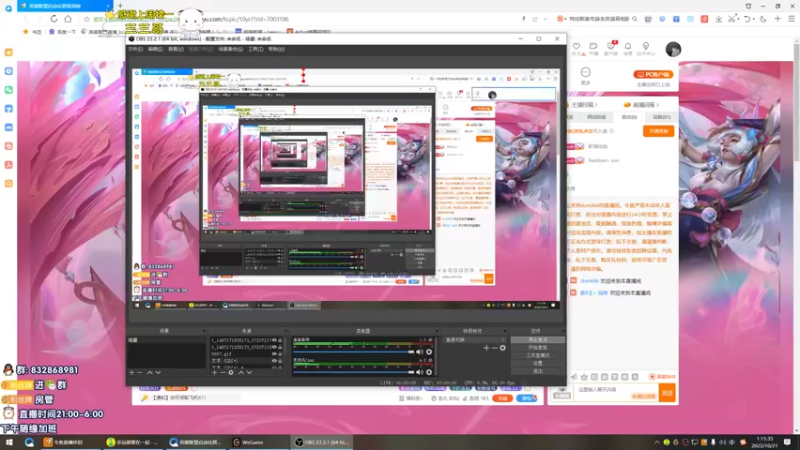Open settings gear of first mixer channel

429,352
